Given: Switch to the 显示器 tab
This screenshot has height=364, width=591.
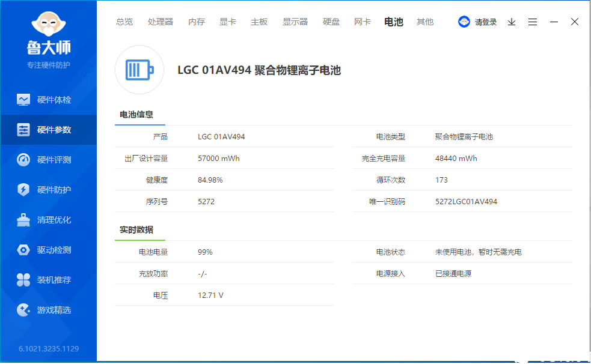Looking at the screenshot, I should pos(295,22).
